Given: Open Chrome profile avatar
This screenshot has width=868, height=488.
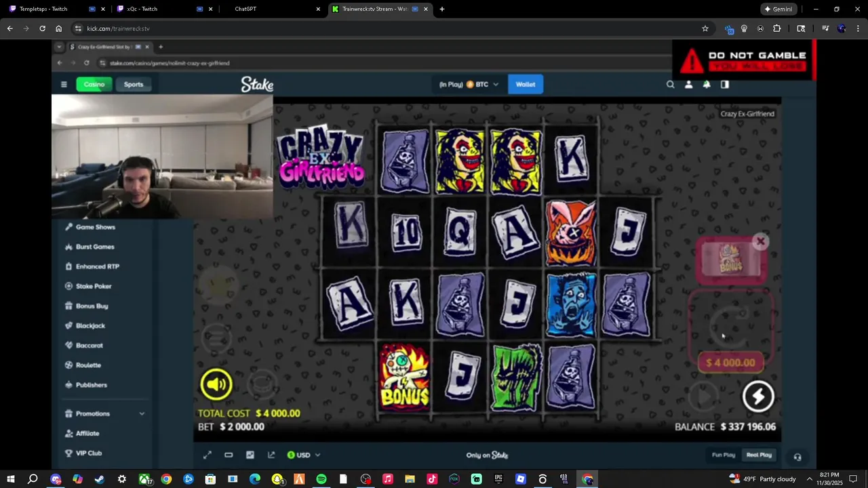Looking at the screenshot, I should tap(842, 28).
